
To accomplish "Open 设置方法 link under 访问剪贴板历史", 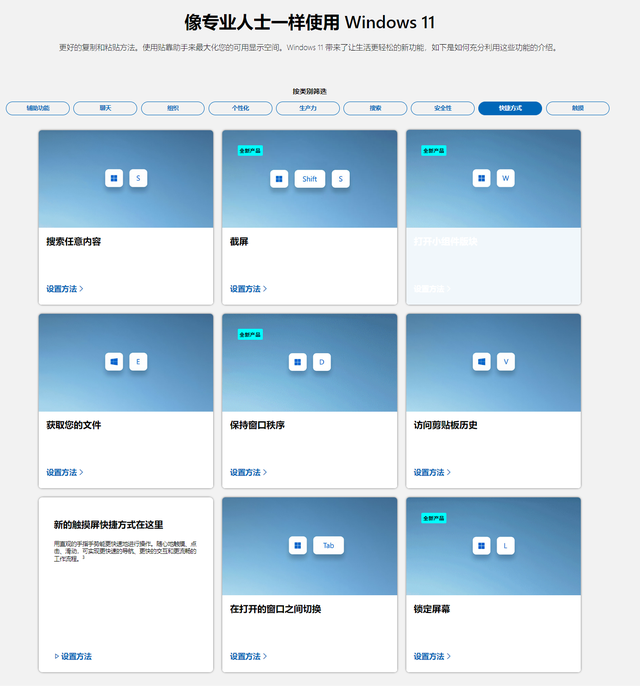I will click(432, 472).
